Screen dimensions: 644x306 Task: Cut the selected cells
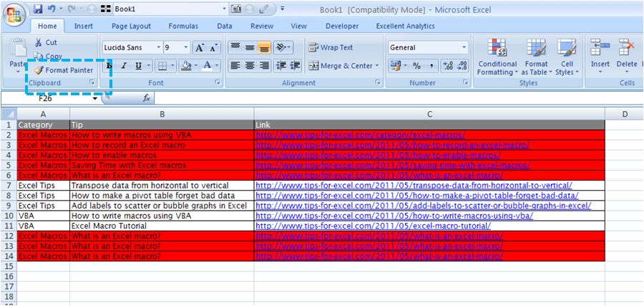[x=46, y=42]
